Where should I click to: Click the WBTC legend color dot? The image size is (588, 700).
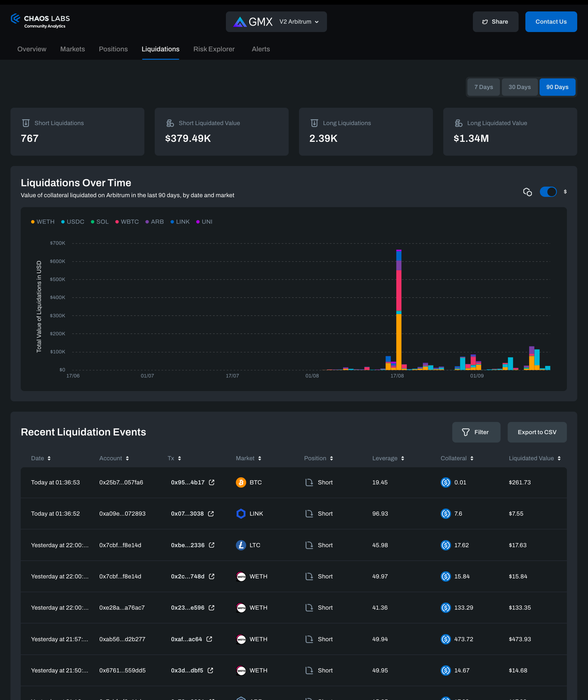pos(117,222)
